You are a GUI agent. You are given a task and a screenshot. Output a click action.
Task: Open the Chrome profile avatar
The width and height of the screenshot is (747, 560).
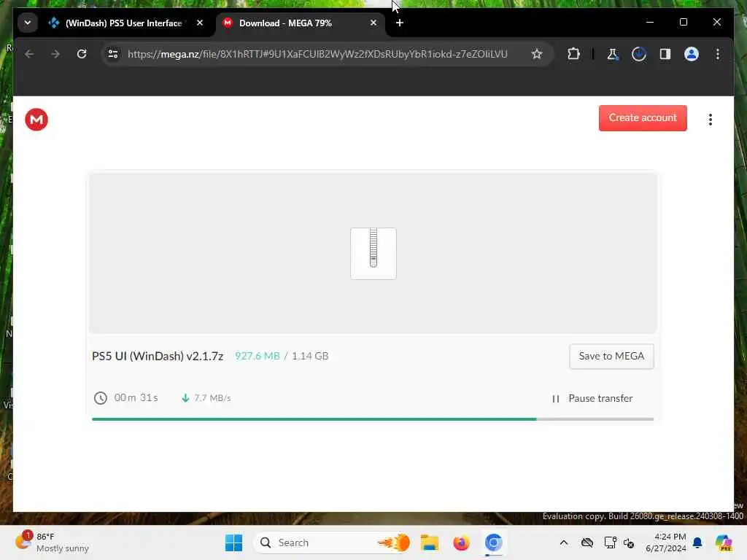pyautogui.click(x=692, y=54)
